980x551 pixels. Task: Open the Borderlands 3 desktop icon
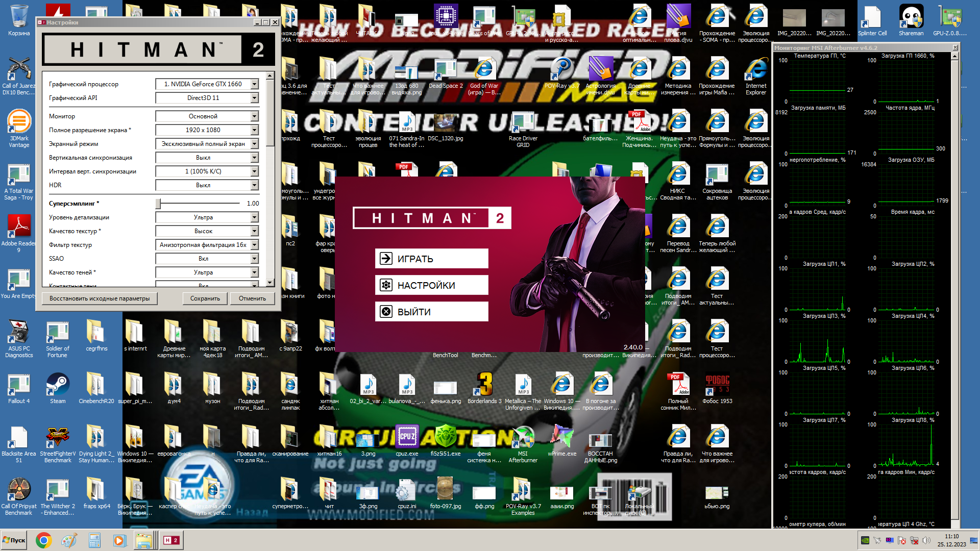(x=484, y=385)
